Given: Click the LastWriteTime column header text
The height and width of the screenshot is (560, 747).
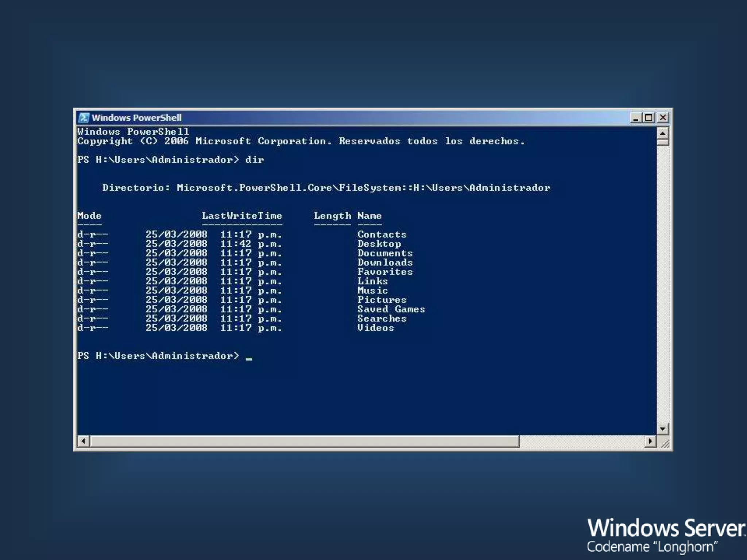Looking at the screenshot, I should [x=242, y=216].
